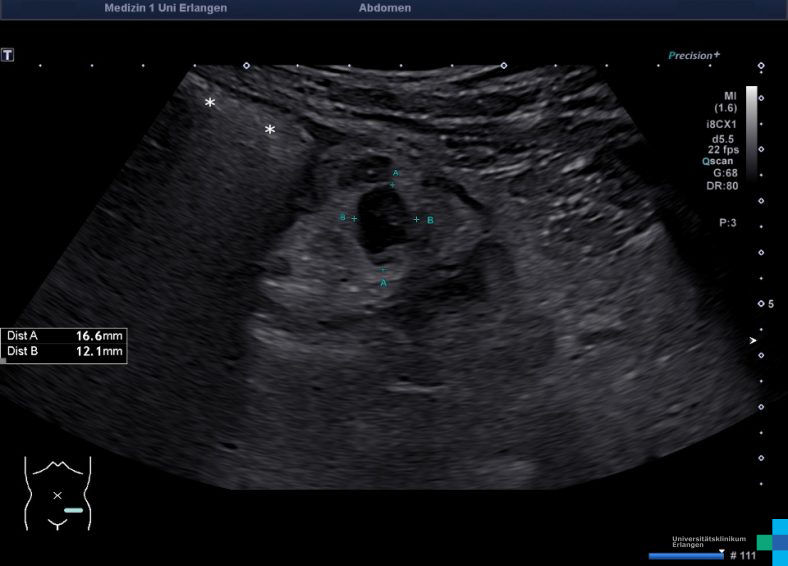Click the body marker pictogram
This screenshot has height=566, width=788.
click(x=58, y=493)
